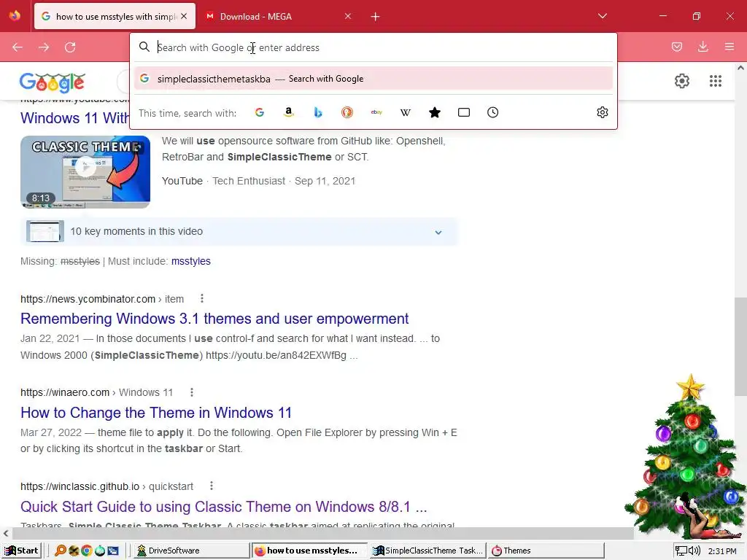Open new tab with plus button

point(376,17)
